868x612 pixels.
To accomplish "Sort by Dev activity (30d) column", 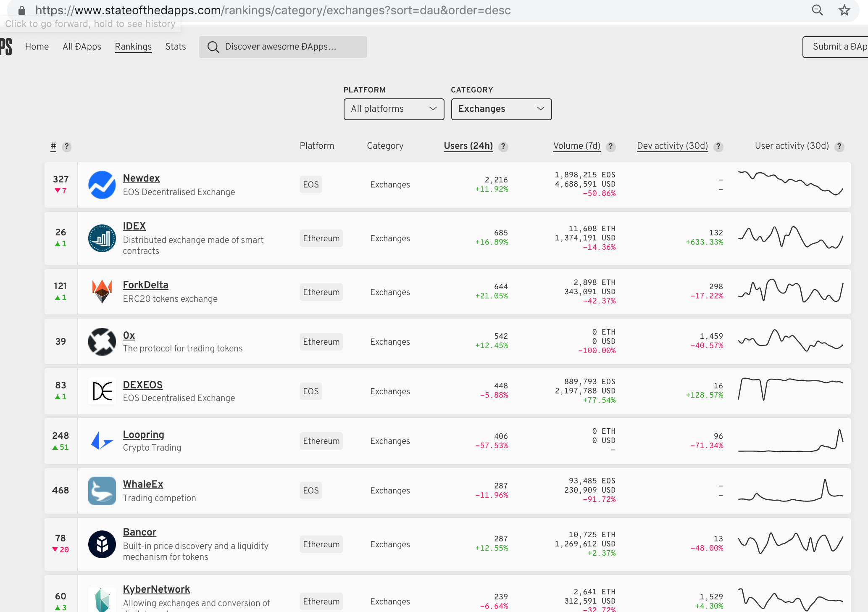I will 673,146.
